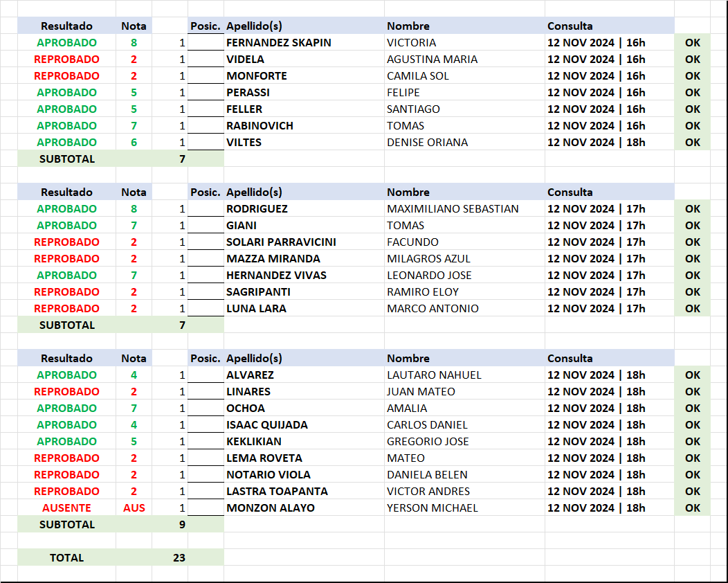Select the name AGUSTINA MARIA

click(432, 60)
